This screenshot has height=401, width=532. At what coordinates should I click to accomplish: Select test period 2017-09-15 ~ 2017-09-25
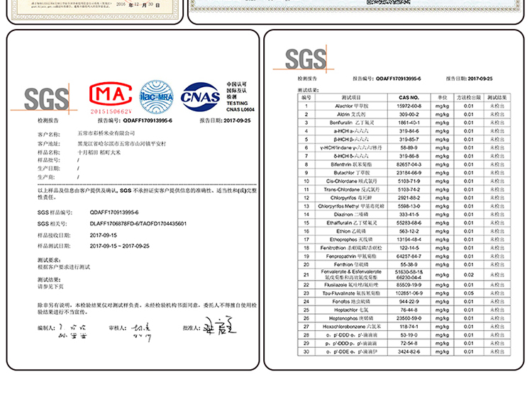click(x=119, y=246)
